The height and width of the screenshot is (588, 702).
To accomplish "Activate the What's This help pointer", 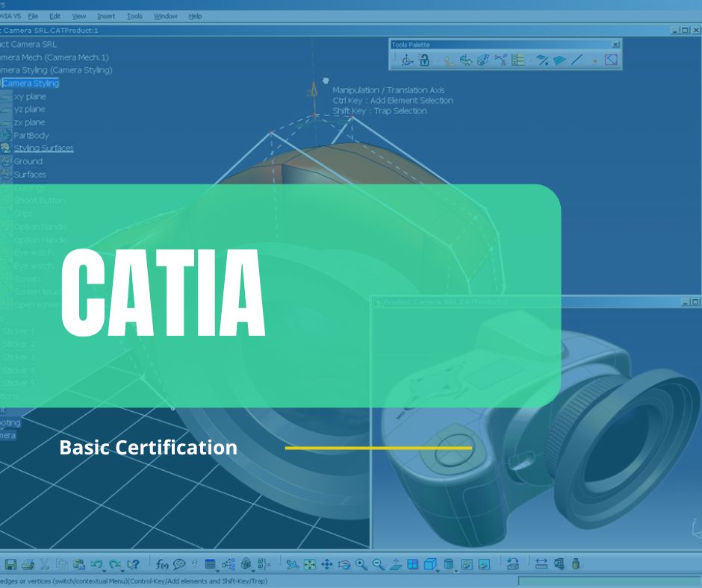I will [133, 564].
